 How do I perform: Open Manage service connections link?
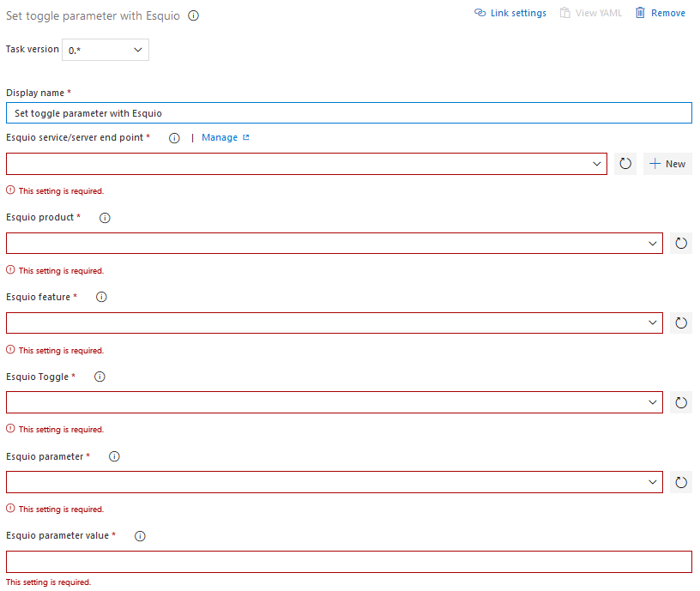(226, 137)
